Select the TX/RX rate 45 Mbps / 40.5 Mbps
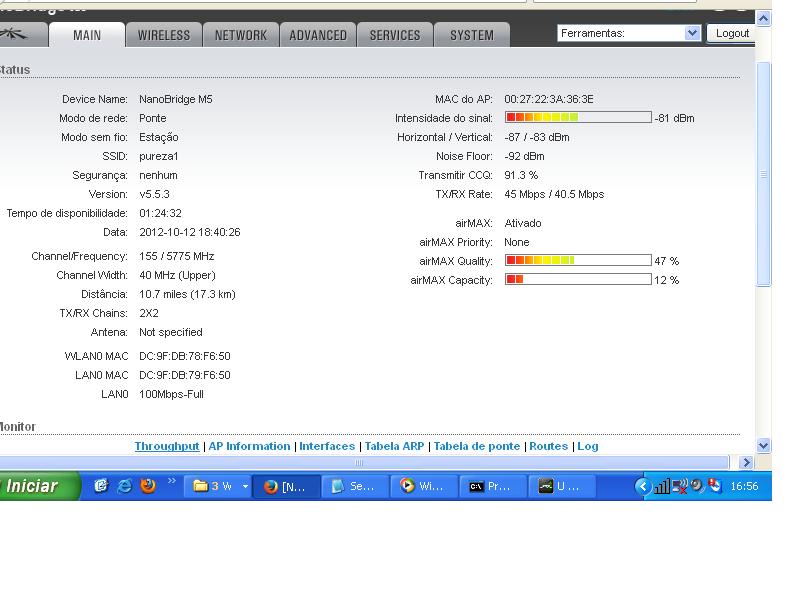Viewport: 800px width, 600px height. click(554, 194)
